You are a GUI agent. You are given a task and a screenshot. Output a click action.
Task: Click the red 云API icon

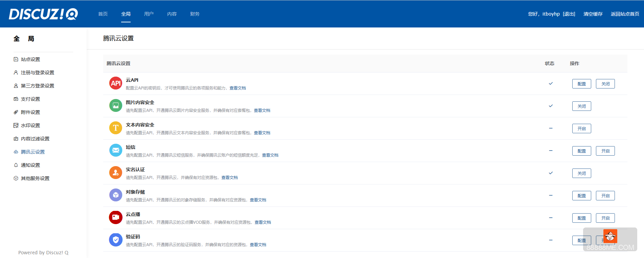(x=116, y=83)
